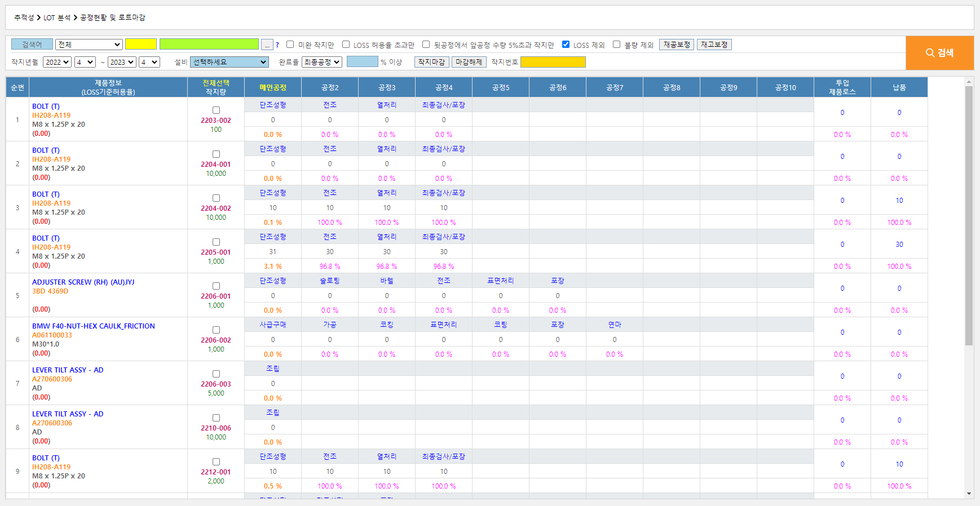The image size is (980, 506).
Task: Open the 전체 search type dropdown
Action: (89, 45)
